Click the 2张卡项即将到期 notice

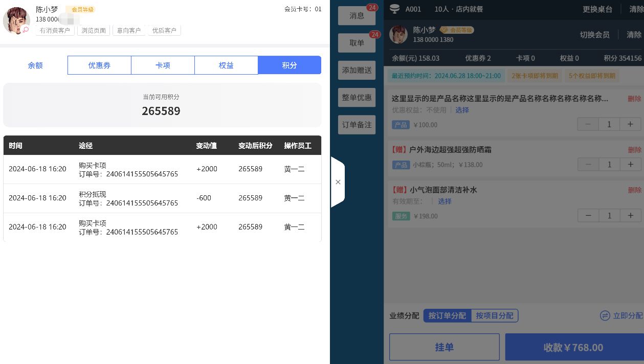535,76
